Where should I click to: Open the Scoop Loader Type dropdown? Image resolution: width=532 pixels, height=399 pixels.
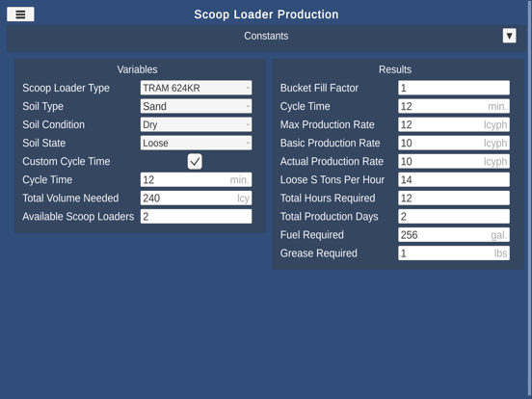click(196, 88)
